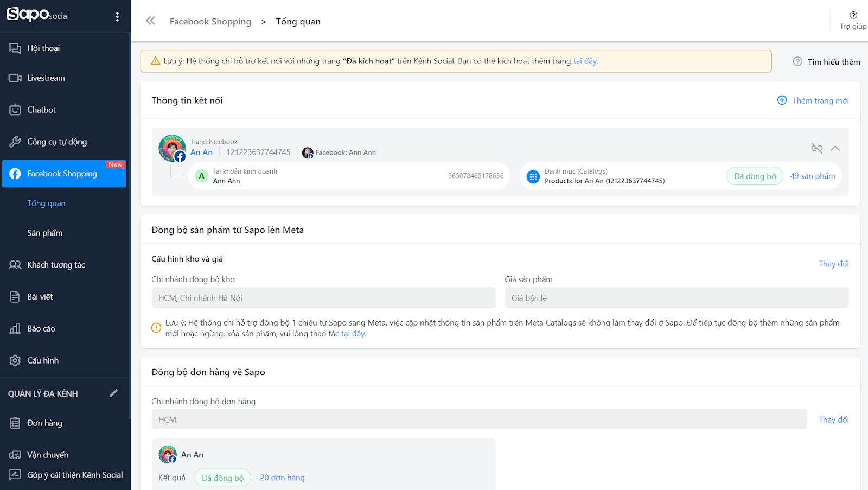Click Chi nhánh đồng bộ kho field
The width and height of the screenshot is (868, 490).
[323, 298]
